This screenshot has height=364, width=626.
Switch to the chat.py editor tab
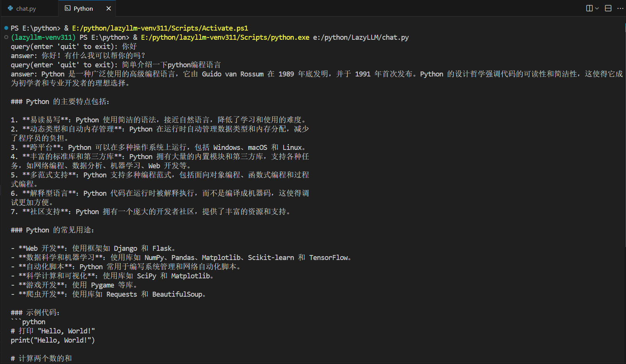[x=26, y=8]
